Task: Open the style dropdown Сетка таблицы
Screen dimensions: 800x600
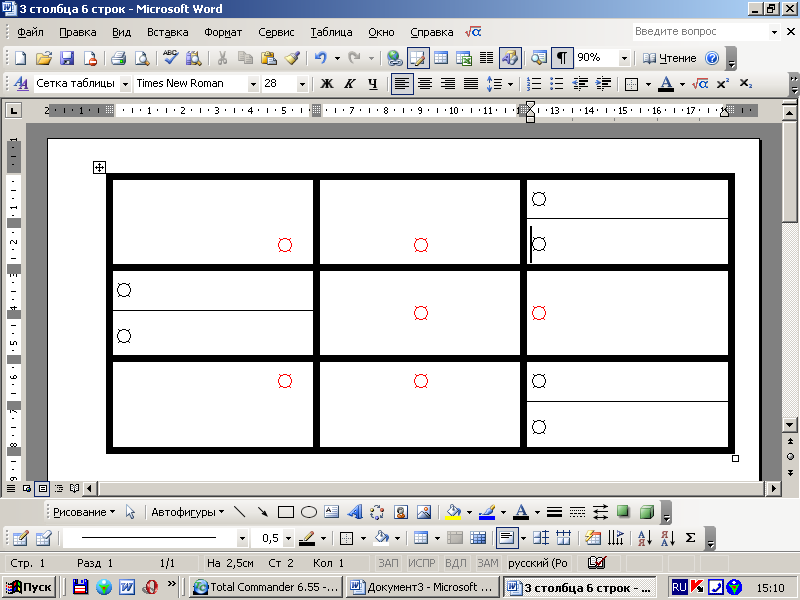Action: (x=126, y=84)
